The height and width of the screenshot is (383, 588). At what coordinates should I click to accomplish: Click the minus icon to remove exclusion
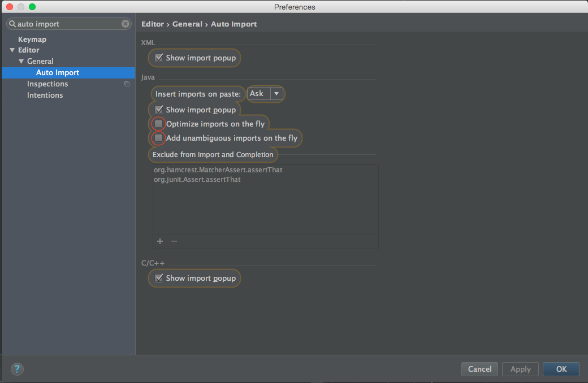[x=174, y=241]
